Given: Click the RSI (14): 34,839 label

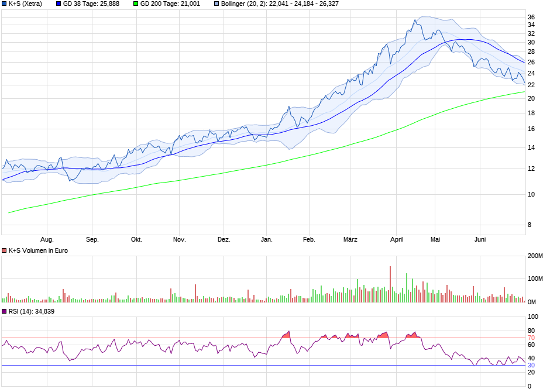Looking at the screenshot, I should 32,311.
